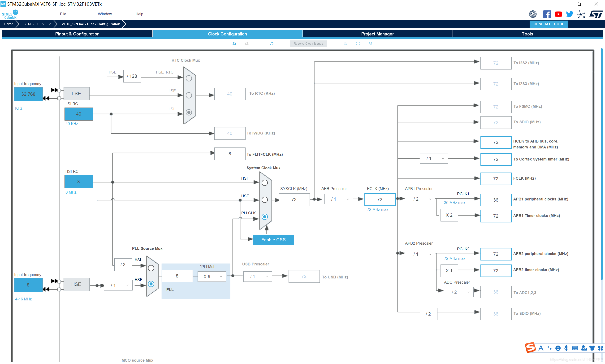Open the APB1 Prescaler dropdown

pyautogui.click(x=421, y=199)
